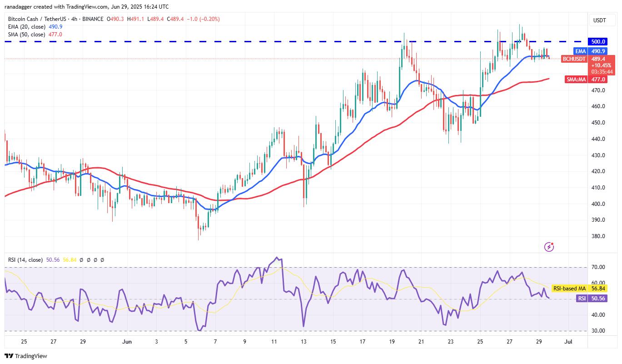Click the 500.0 horizontal line price label
The width and height of the screenshot is (622, 364).
pos(597,41)
